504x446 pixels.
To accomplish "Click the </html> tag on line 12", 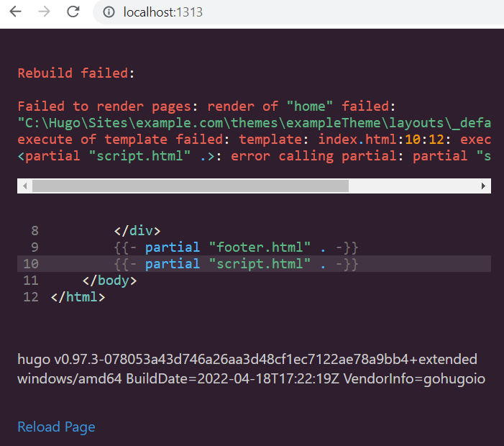I will [78, 297].
